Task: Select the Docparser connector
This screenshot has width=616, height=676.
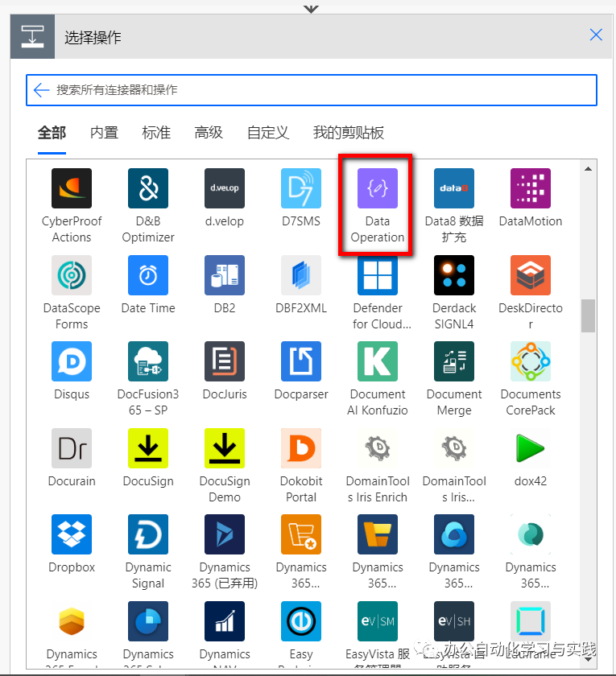Action: [x=301, y=361]
